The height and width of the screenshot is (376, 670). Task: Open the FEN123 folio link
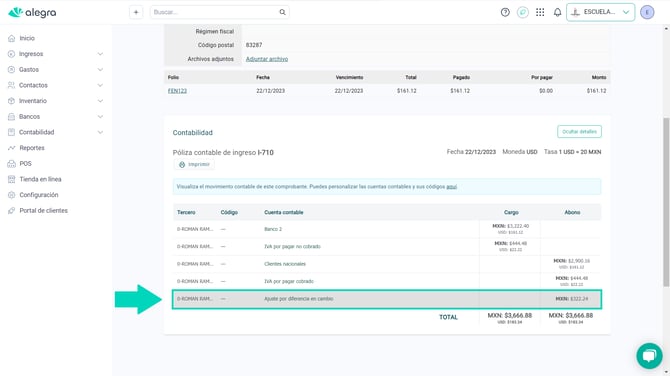click(x=177, y=91)
